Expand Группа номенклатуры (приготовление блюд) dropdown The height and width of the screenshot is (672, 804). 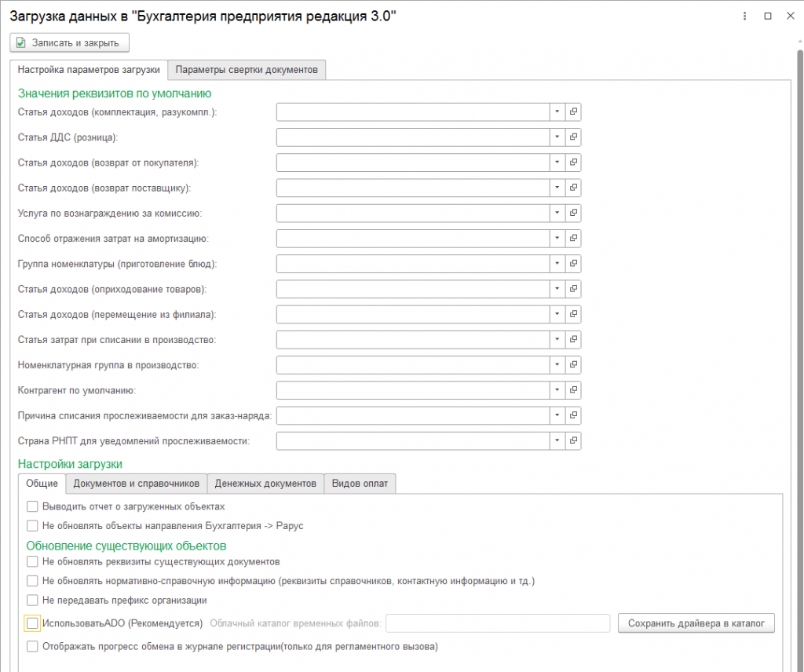pos(557,264)
